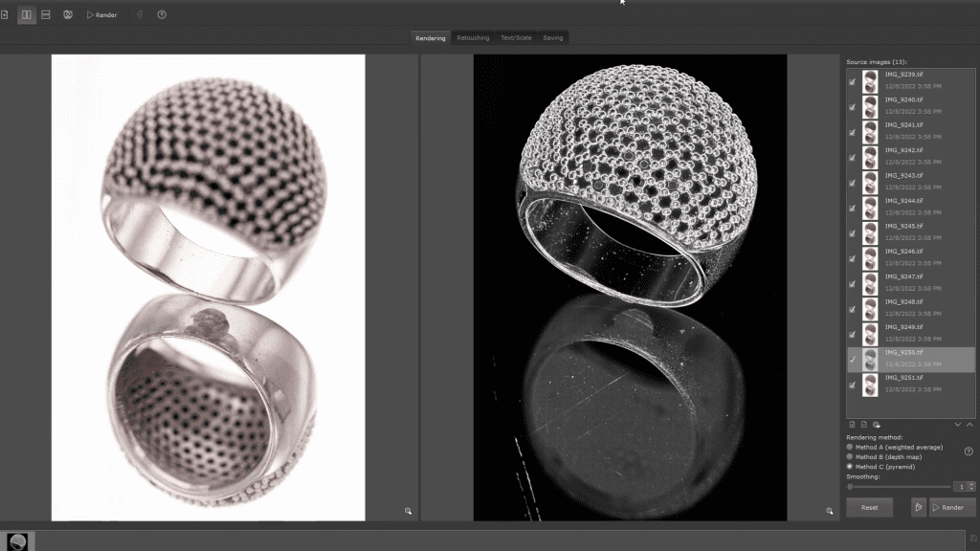Screen dimensions: 980x551
Task: Select the stacked horizontal split view icon
Action: (x=46, y=14)
